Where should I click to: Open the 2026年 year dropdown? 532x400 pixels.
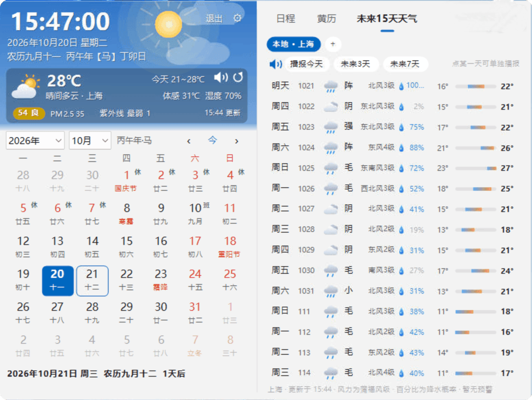click(35, 140)
